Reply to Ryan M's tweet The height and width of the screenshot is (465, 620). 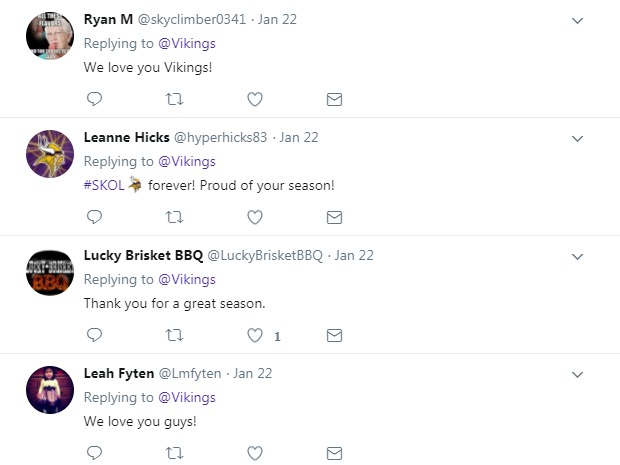point(95,99)
